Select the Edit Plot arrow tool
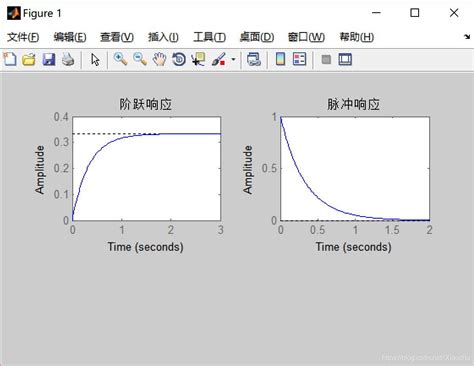The width and height of the screenshot is (474, 366). point(95,60)
